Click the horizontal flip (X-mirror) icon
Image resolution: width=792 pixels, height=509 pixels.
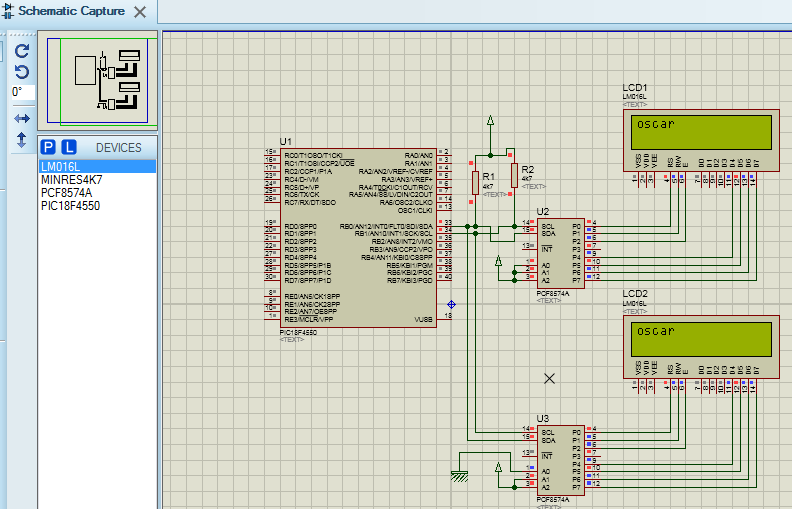pyautogui.click(x=22, y=119)
